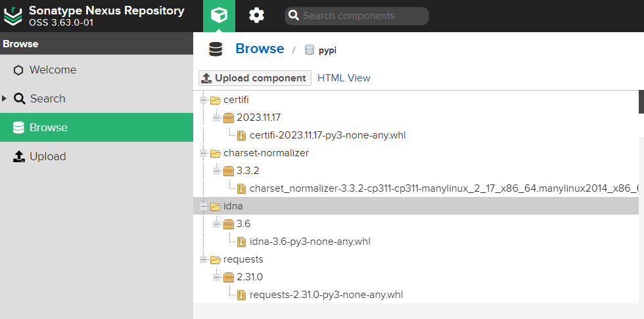Click the Welcome hexagon icon
This screenshot has height=319, width=644.
coord(18,70)
